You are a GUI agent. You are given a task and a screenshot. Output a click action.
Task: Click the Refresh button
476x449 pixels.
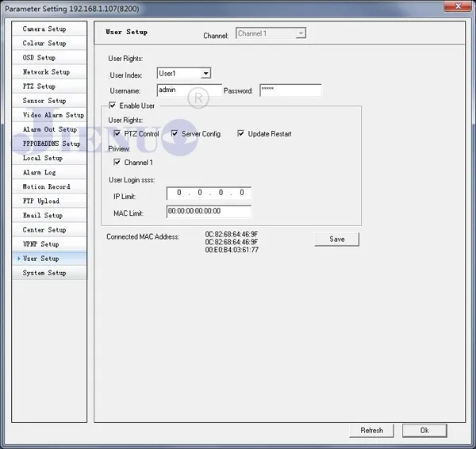(x=371, y=431)
